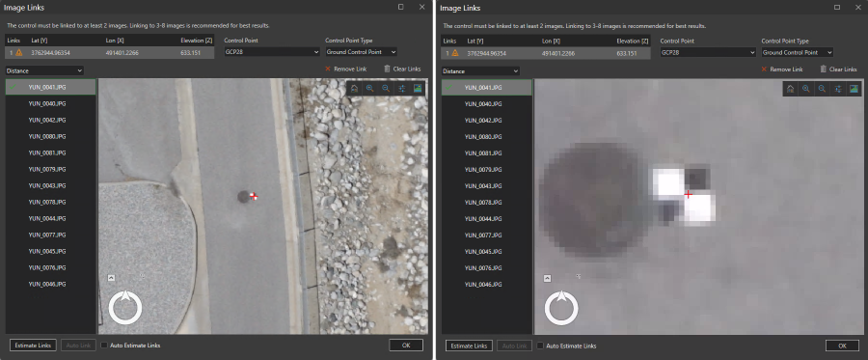
Task: Click the red cross link marker in pixelated close-up window
Action: (688, 194)
